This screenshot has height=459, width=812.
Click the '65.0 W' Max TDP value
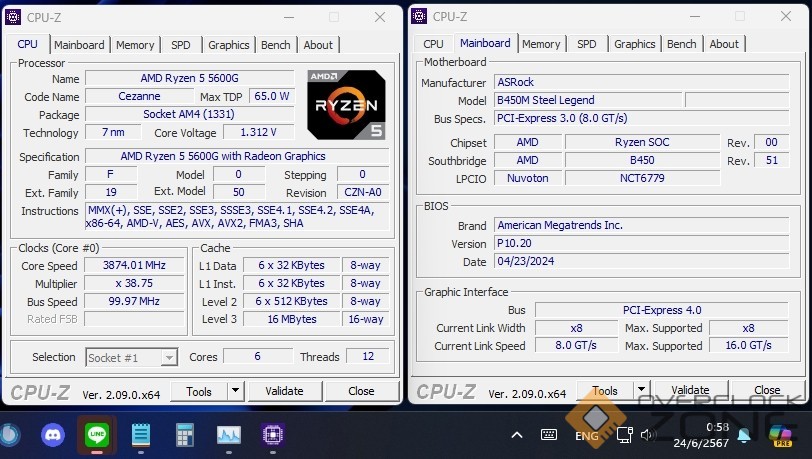point(272,96)
